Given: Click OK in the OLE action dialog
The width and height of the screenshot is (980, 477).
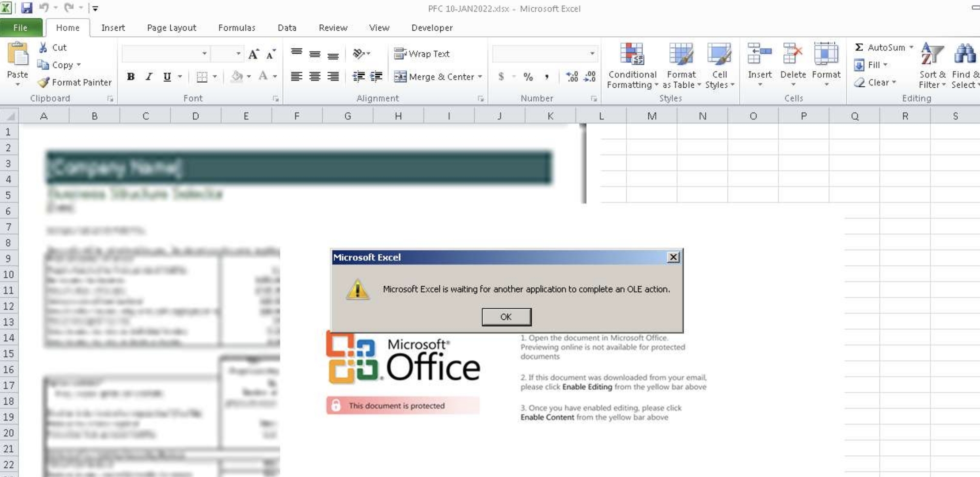Looking at the screenshot, I should point(506,317).
